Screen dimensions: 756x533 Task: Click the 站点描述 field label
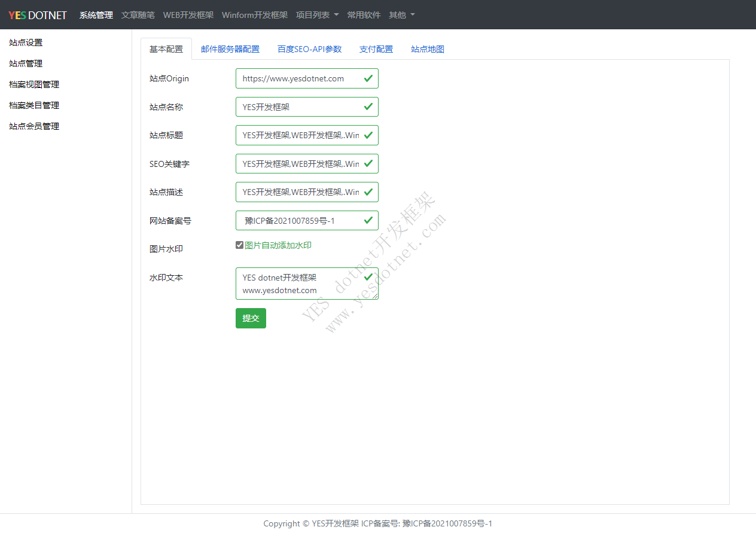[166, 192]
